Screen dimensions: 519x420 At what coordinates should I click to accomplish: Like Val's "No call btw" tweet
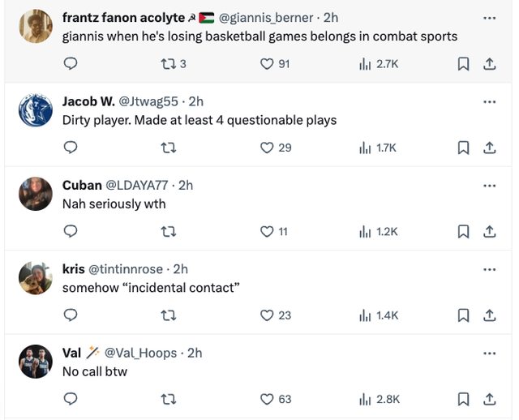tap(267, 399)
